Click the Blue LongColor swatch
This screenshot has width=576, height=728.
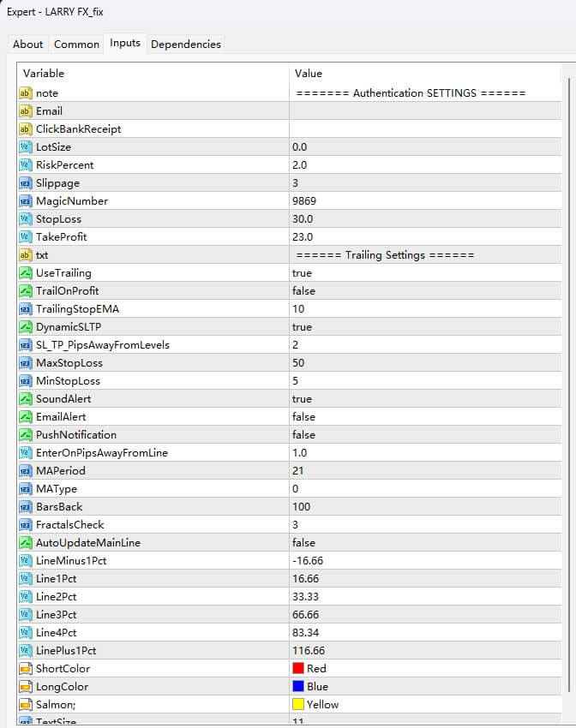[x=298, y=687]
